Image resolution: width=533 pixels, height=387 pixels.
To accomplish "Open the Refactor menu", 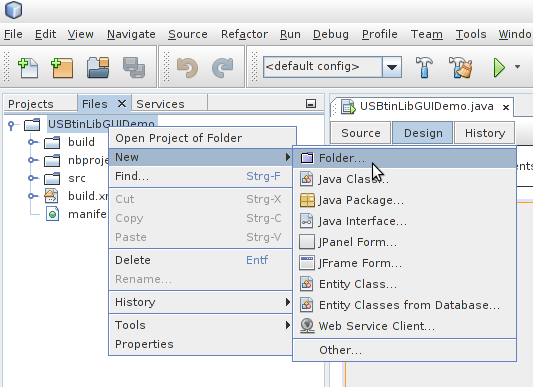I will coord(244,34).
